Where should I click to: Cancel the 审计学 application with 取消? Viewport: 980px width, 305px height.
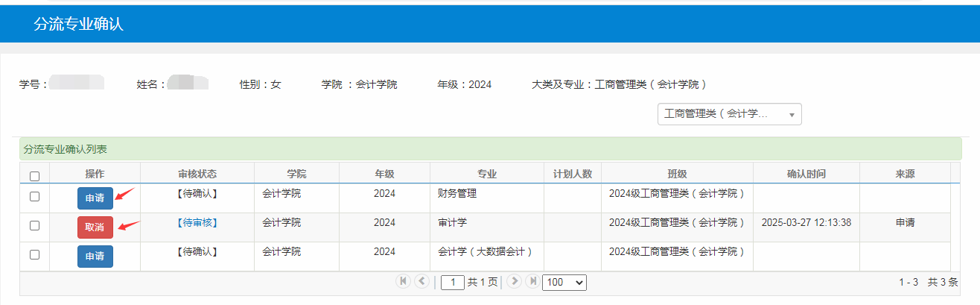click(95, 227)
